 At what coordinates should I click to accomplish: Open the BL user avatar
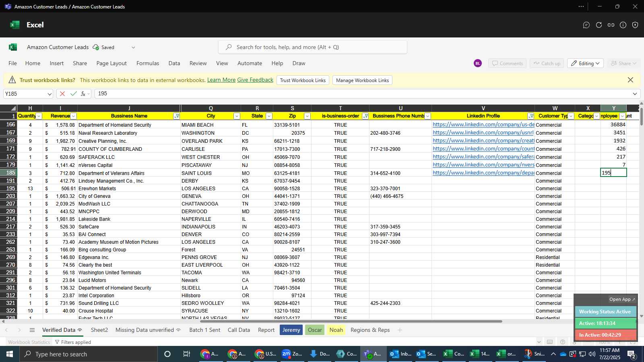(x=478, y=63)
